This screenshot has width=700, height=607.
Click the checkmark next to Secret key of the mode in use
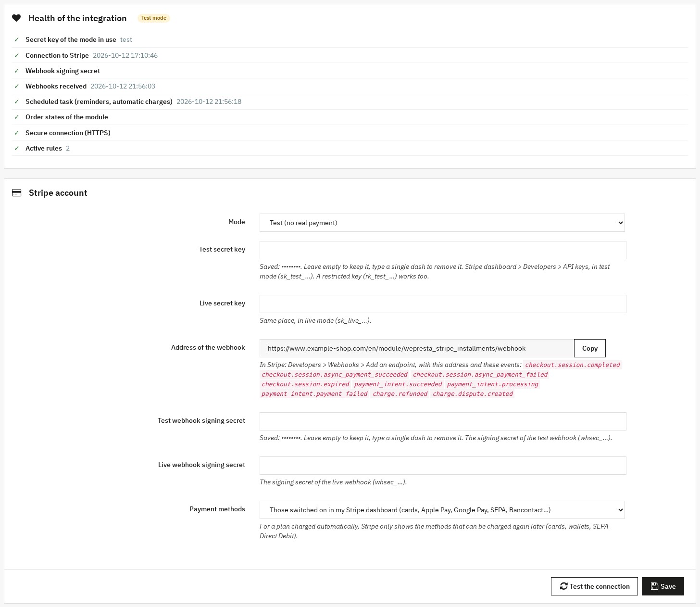(x=17, y=39)
